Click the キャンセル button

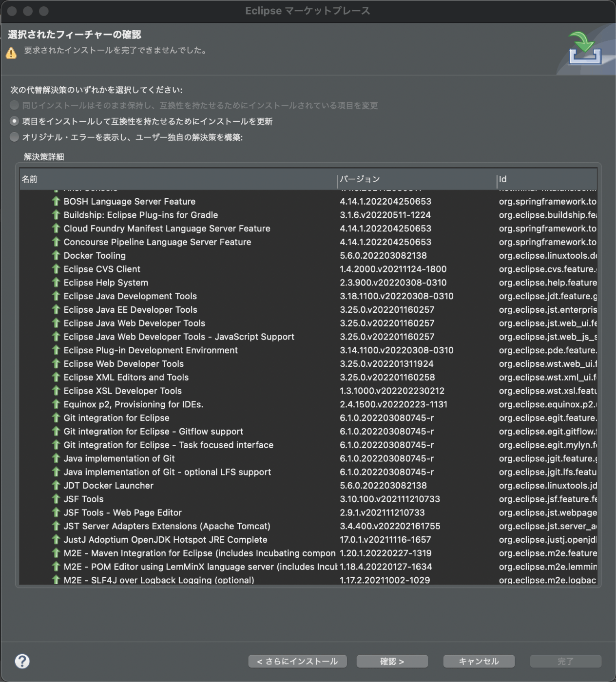tap(479, 661)
